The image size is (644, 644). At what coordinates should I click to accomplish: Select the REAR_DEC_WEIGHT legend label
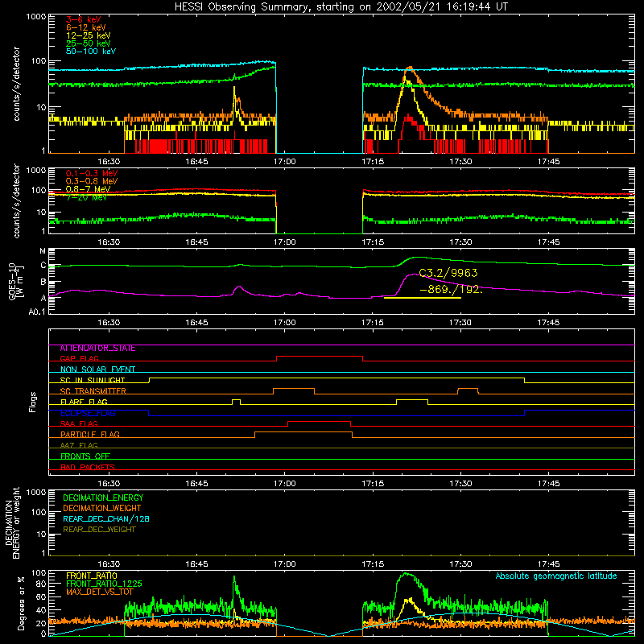pos(99,530)
